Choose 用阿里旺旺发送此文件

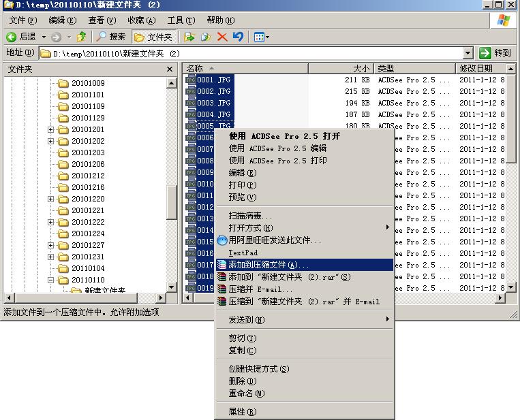pos(304,240)
